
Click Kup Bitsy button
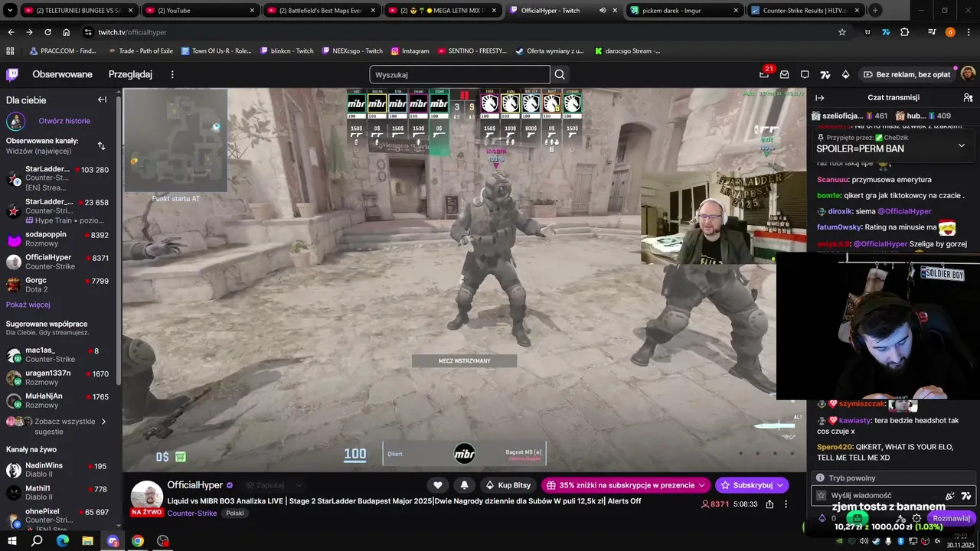coord(508,485)
